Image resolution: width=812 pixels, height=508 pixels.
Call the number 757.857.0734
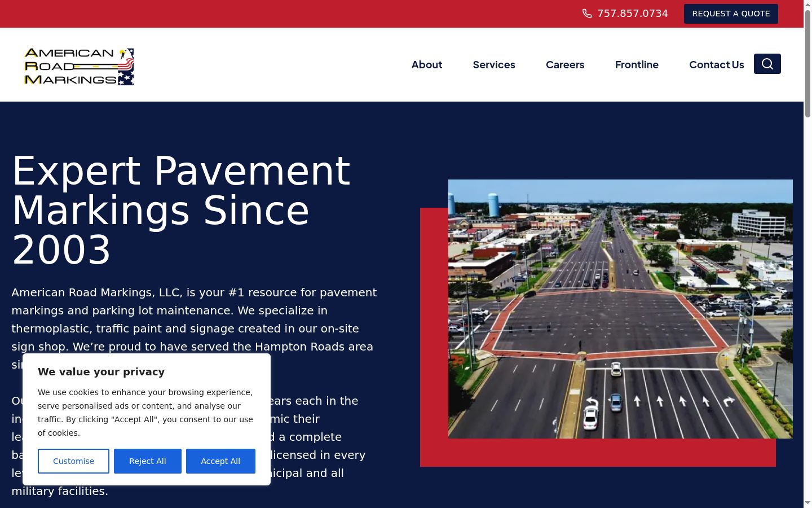[x=633, y=14]
